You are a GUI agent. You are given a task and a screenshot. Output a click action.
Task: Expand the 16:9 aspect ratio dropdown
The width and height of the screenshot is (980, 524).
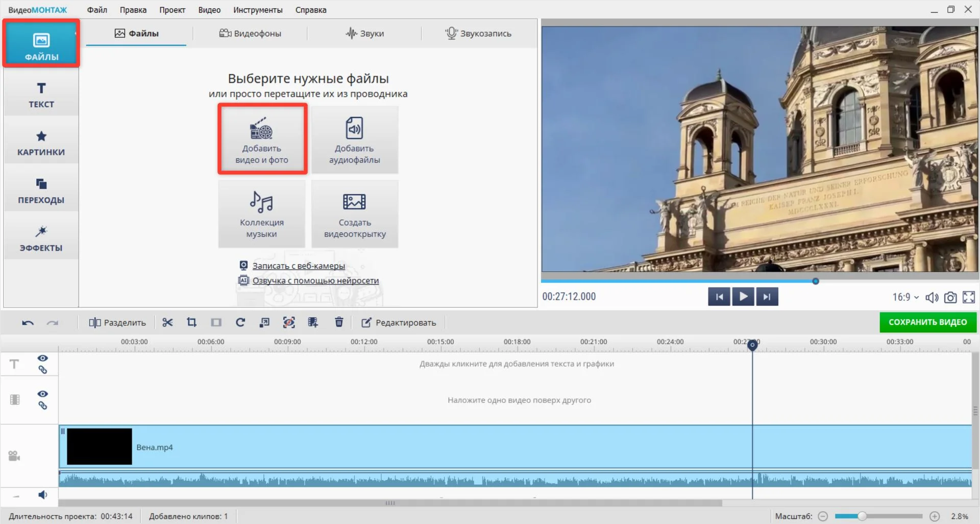click(905, 297)
